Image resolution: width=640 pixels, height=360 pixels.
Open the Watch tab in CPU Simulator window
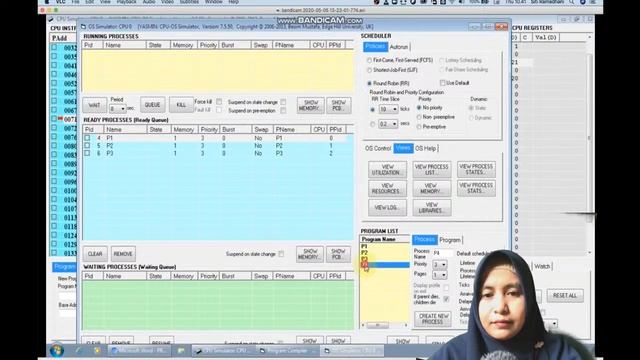click(542, 266)
